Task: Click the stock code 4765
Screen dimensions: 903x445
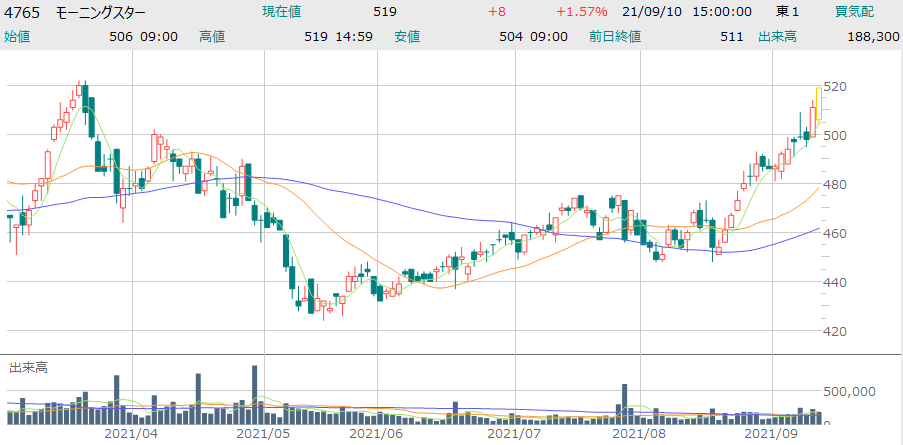Action: 22,12
